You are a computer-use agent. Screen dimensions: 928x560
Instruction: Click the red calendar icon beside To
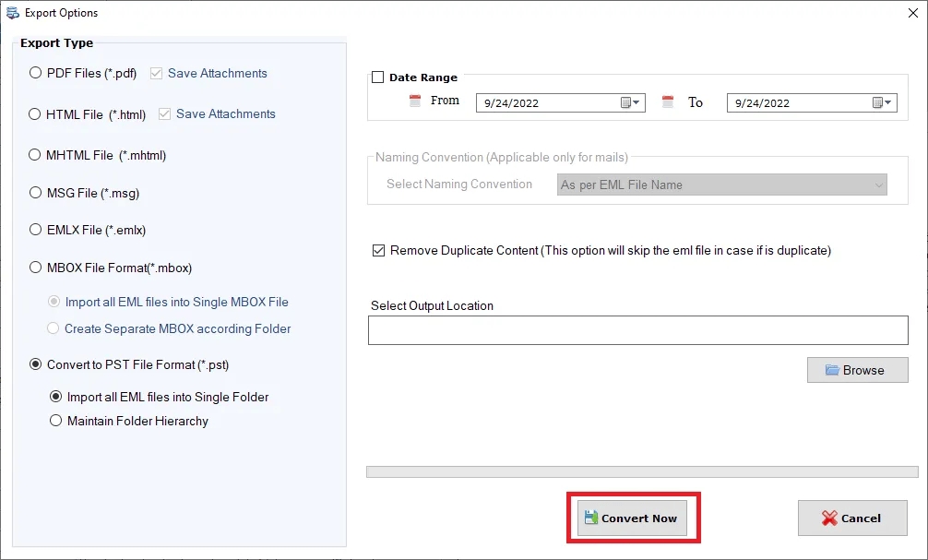(x=667, y=100)
